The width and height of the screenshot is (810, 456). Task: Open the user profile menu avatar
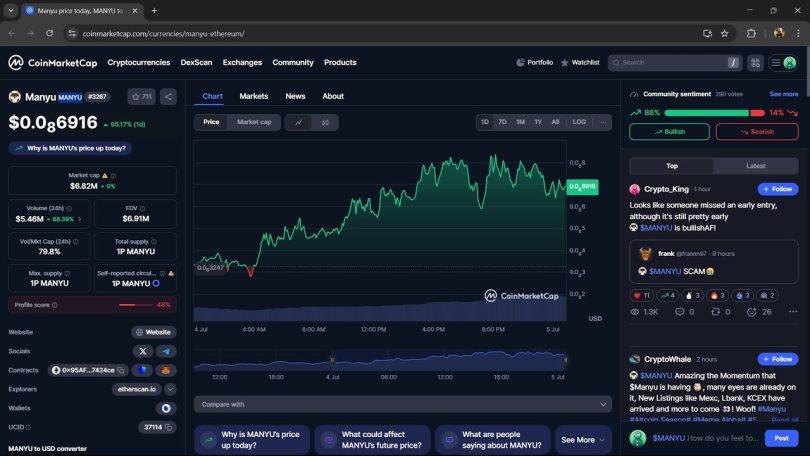click(x=789, y=63)
